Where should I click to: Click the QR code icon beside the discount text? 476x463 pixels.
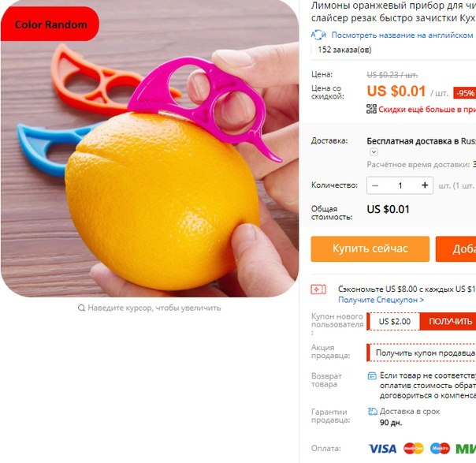coord(371,109)
